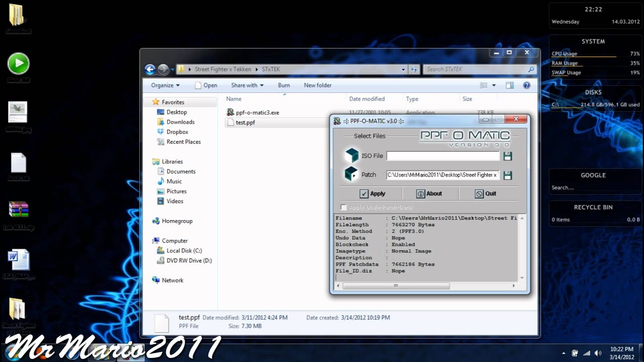Open Recent Places in Favorites

tap(184, 142)
